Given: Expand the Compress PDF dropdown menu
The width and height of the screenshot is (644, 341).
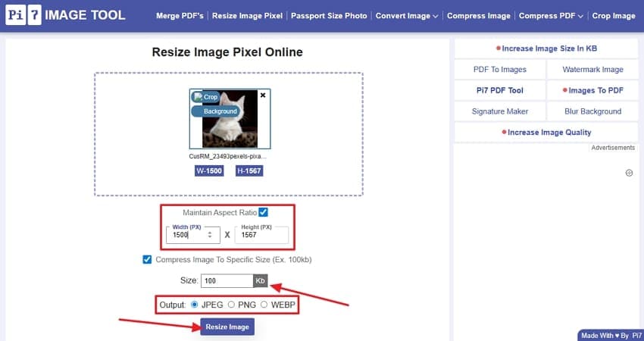Looking at the screenshot, I should point(551,16).
